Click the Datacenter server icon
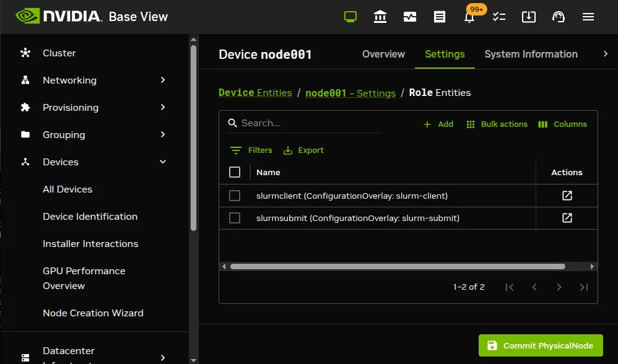This screenshot has width=618, height=364. point(25,358)
